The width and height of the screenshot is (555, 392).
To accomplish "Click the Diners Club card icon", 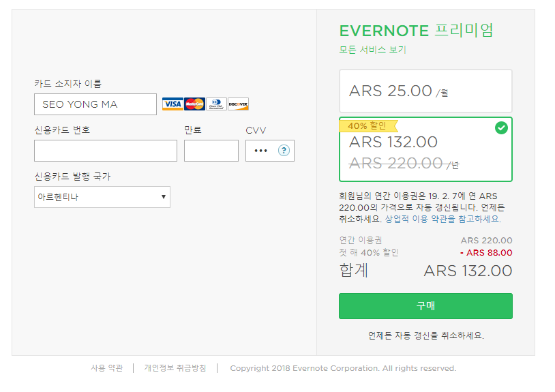I will point(216,104).
